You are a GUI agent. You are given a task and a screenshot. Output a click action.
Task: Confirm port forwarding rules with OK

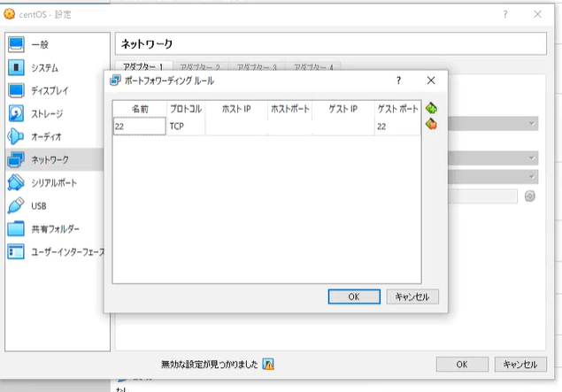(x=354, y=296)
